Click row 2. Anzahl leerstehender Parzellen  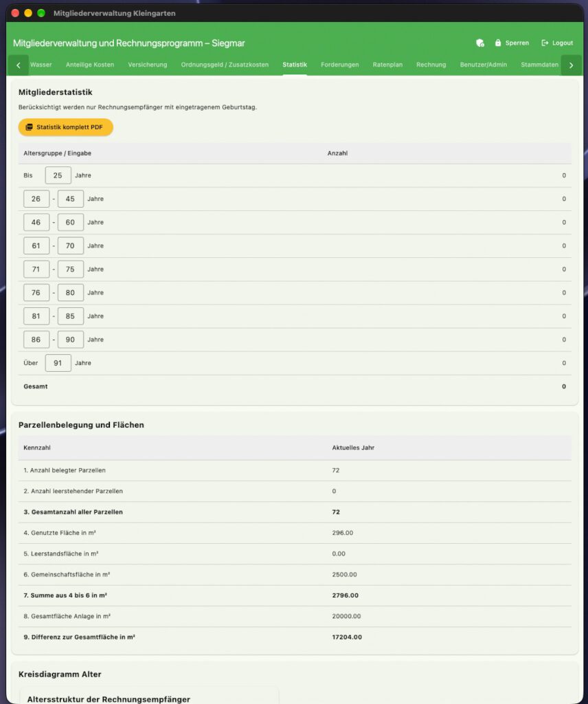pyautogui.click(x=295, y=491)
